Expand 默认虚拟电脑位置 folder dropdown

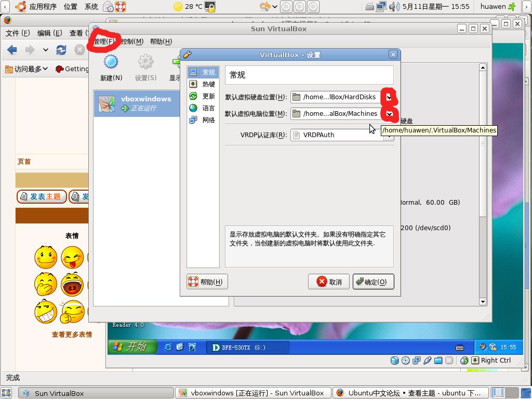pyautogui.click(x=389, y=114)
